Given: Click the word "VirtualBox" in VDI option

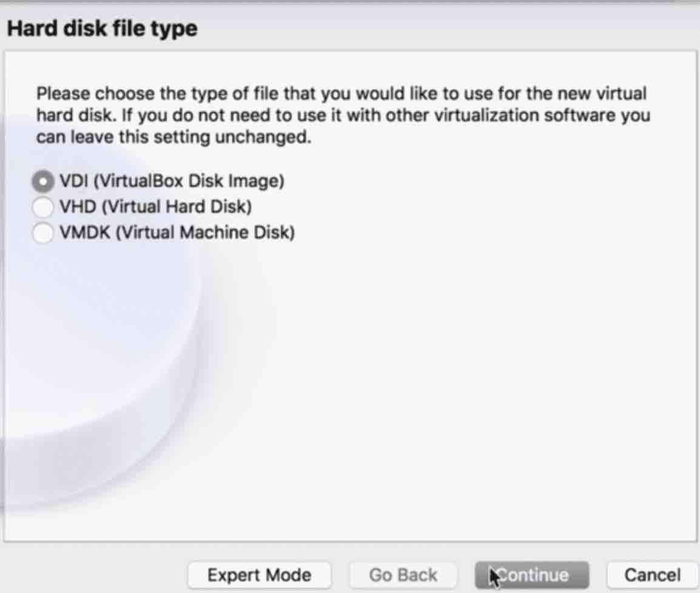Looking at the screenshot, I should pyautogui.click(x=141, y=181).
